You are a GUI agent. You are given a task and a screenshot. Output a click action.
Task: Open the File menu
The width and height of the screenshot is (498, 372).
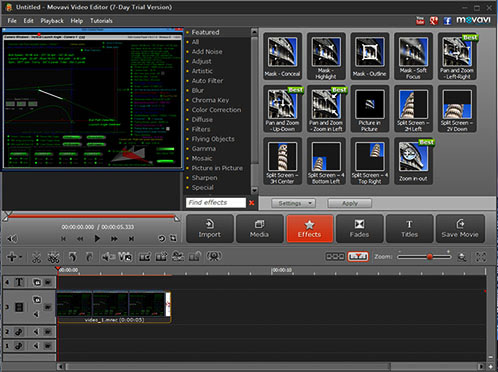pos(12,21)
